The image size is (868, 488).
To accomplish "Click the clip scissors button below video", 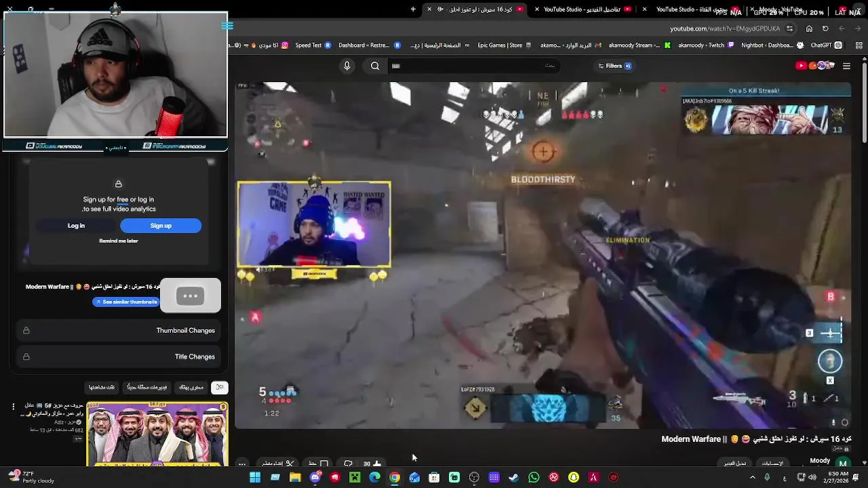I will 278,464.
